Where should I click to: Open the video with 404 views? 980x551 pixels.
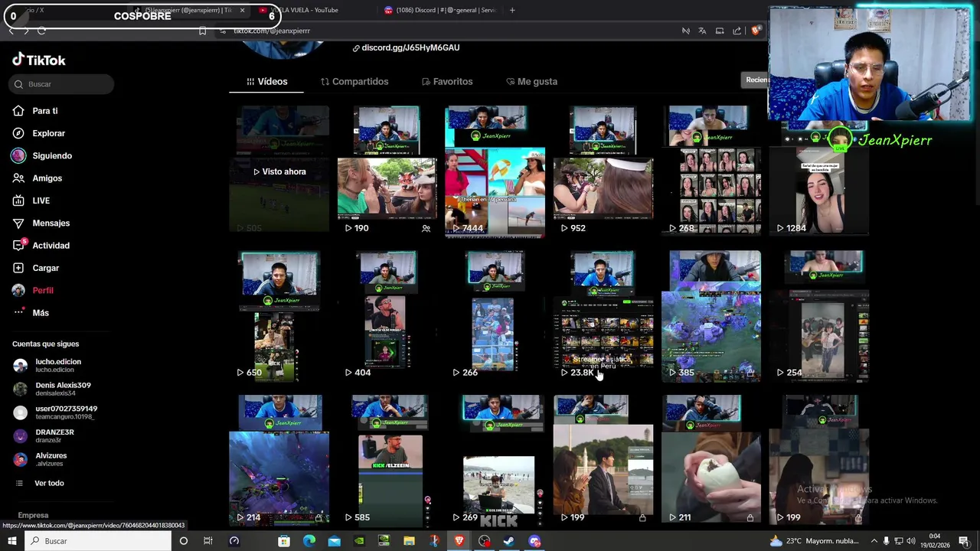click(x=387, y=316)
